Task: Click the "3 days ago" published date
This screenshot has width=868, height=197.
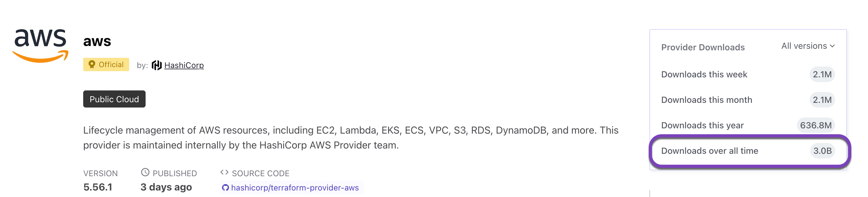Action: (166, 187)
